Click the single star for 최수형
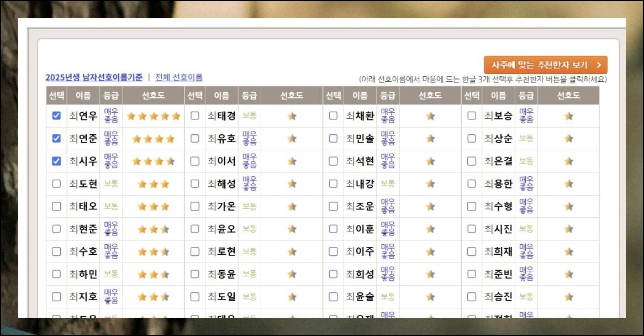 coord(569,207)
